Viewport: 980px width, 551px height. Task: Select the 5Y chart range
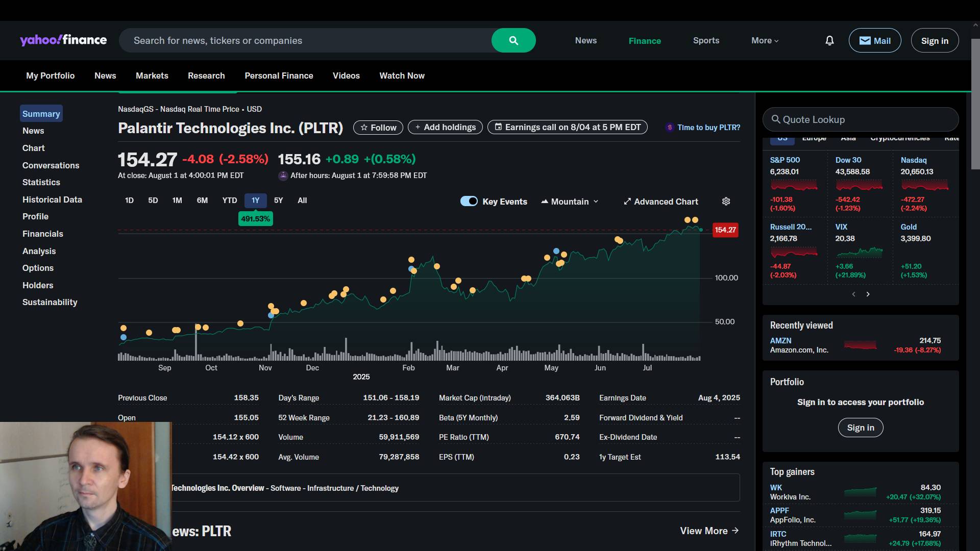pos(278,201)
